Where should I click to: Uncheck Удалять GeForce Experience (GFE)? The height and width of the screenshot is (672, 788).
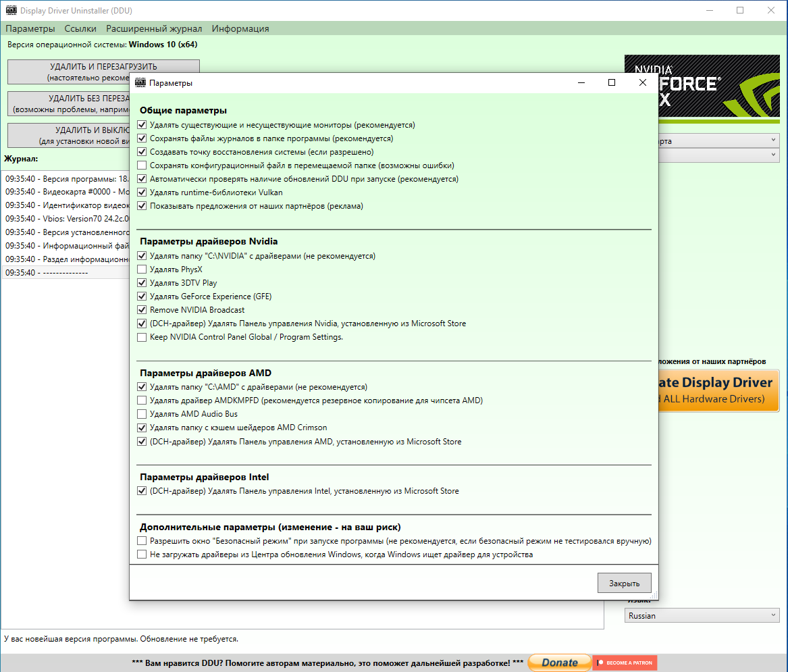point(142,296)
